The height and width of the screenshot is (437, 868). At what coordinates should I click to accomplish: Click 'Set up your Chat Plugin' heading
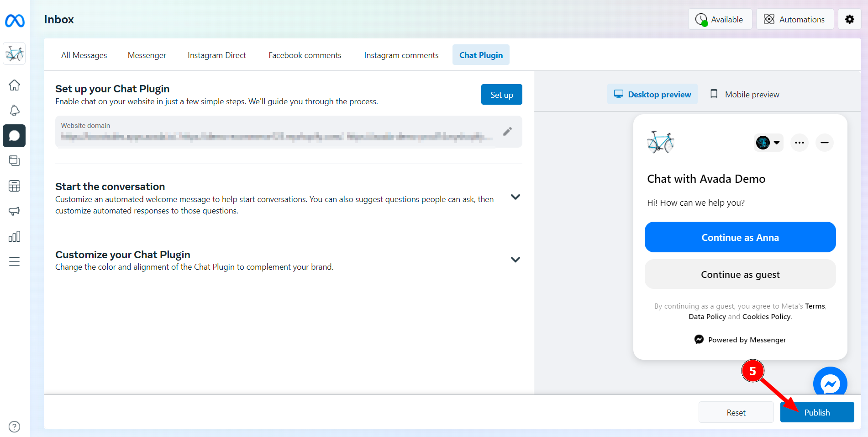tap(112, 89)
